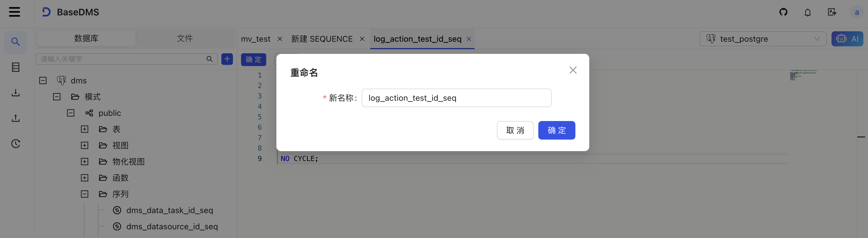
Task: Open the upload sidebar icon
Action: [16, 118]
